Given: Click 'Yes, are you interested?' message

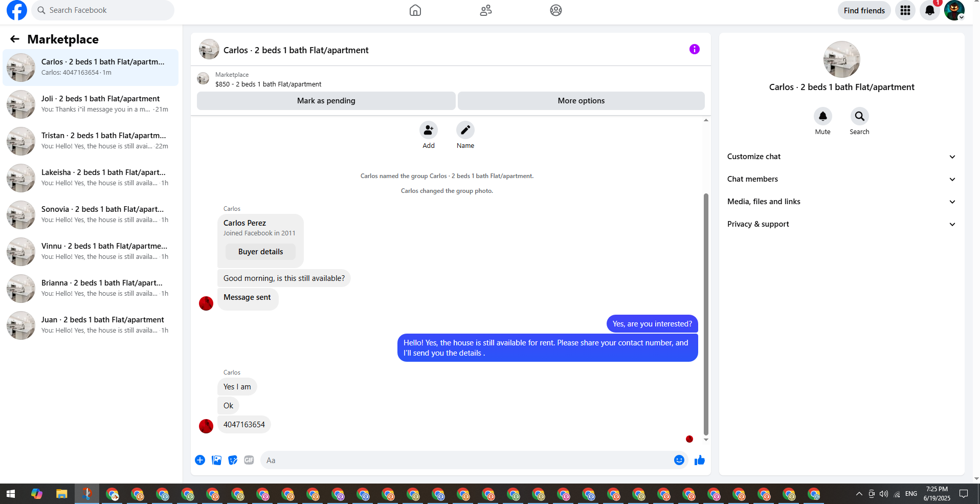Looking at the screenshot, I should pyautogui.click(x=652, y=324).
